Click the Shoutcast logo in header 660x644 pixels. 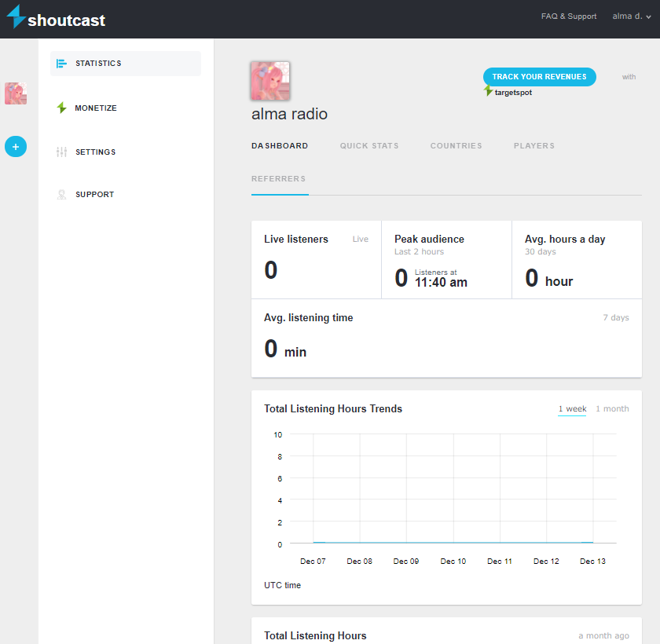(56, 19)
